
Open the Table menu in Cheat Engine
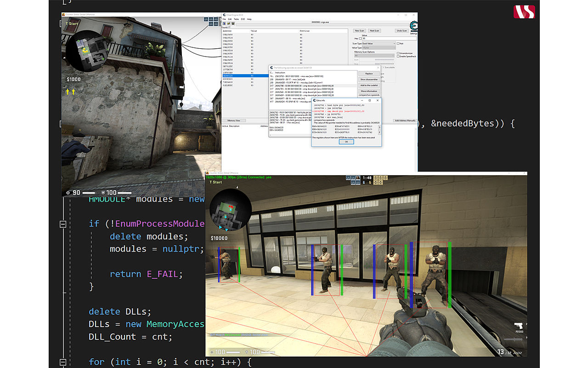click(x=236, y=19)
